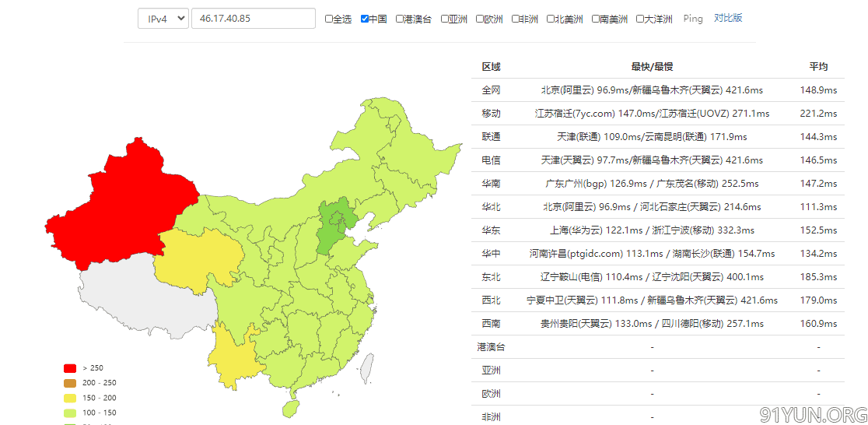Image resolution: width=868 pixels, height=425 pixels.
Task: Toggle the 北美洲 checkbox
Action: 551,19
